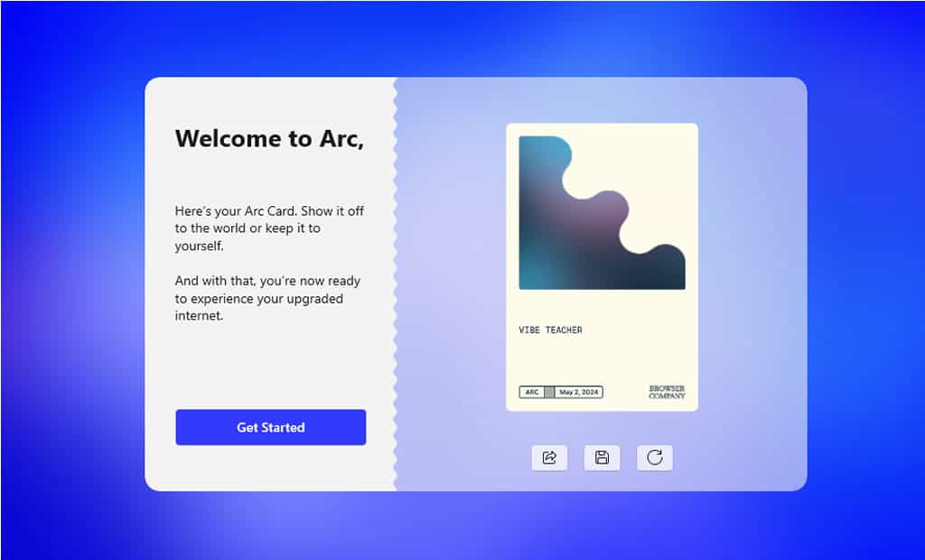Click the May 2, 2024 date label

pyautogui.click(x=579, y=392)
